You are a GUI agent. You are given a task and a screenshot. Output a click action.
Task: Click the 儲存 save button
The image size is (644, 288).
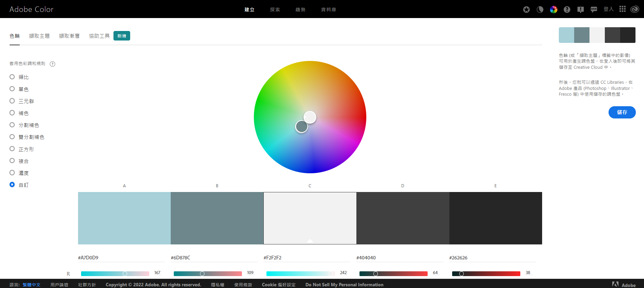(x=622, y=112)
